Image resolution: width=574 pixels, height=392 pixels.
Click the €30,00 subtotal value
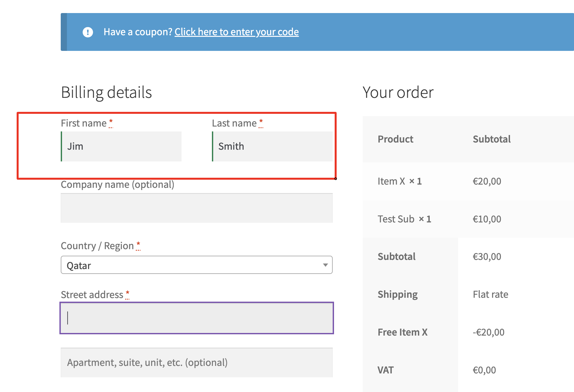point(487,257)
